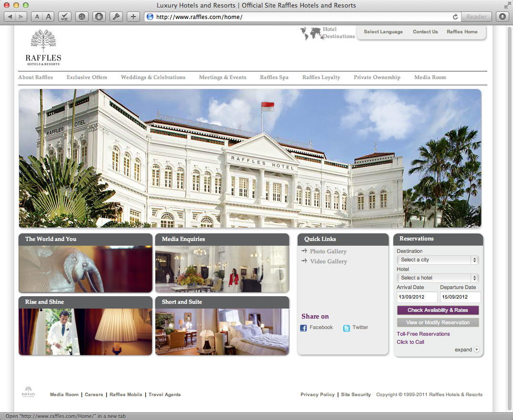
Task: Increase text size with large A button
Action: [49, 17]
